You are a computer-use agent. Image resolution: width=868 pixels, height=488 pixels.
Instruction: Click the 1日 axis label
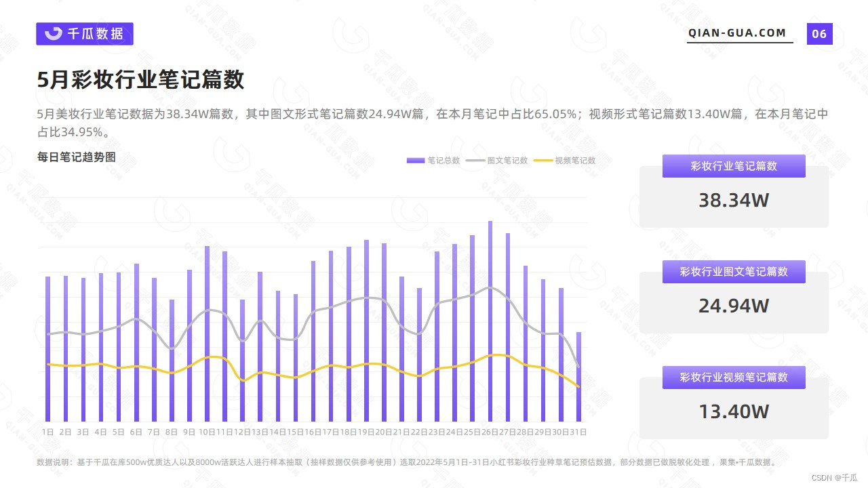pyautogui.click(x=48, y=432)
